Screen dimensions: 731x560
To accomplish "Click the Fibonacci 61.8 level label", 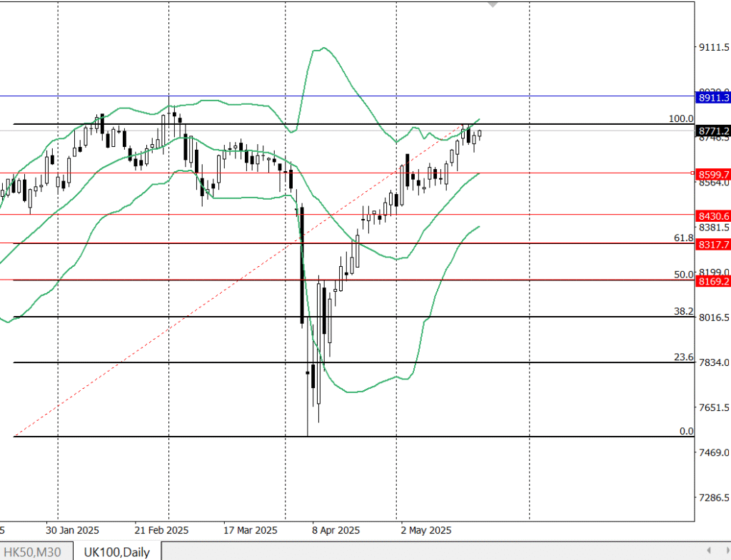I will click(x=683, y=238).
